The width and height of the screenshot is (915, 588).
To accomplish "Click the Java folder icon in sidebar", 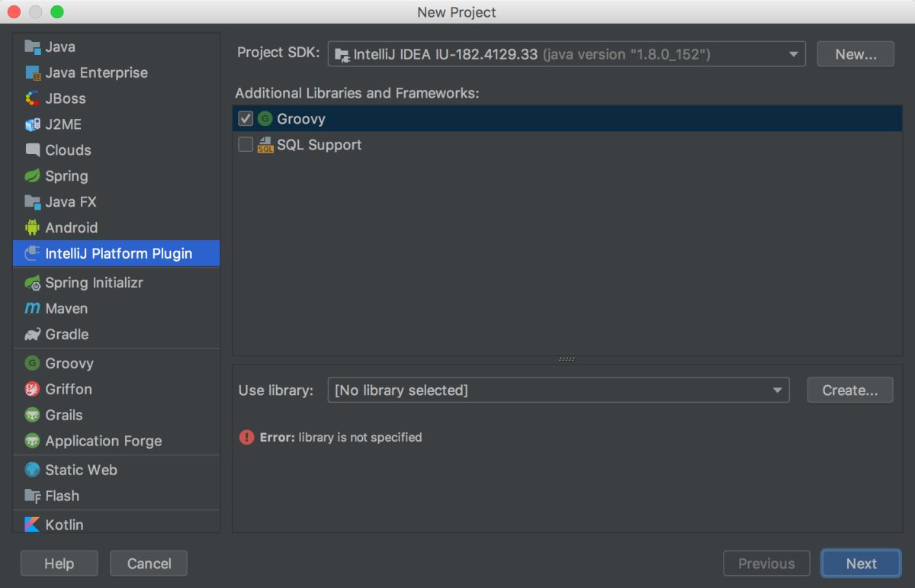I will (32, 47).
